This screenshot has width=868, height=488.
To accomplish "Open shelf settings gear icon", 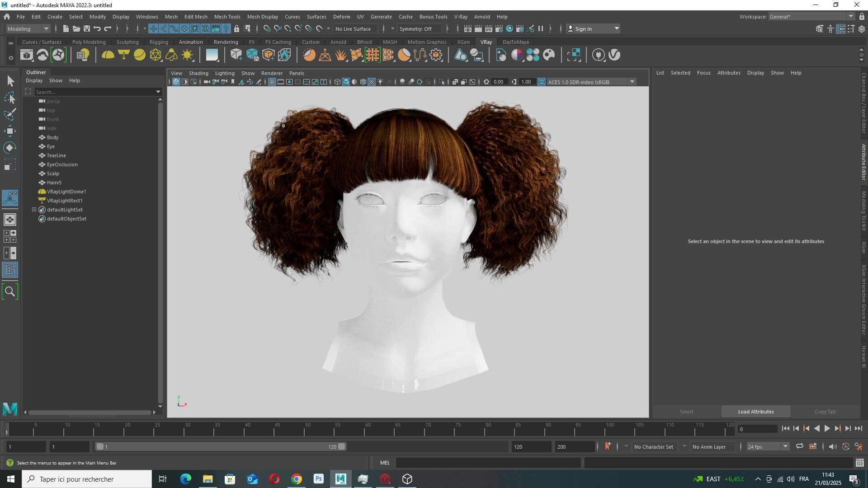I will 11,58.
